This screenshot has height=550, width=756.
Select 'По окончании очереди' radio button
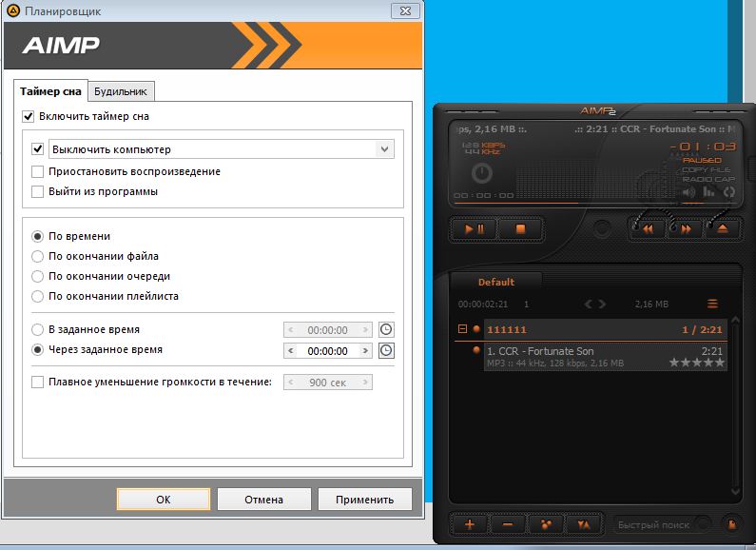[37, 277]
